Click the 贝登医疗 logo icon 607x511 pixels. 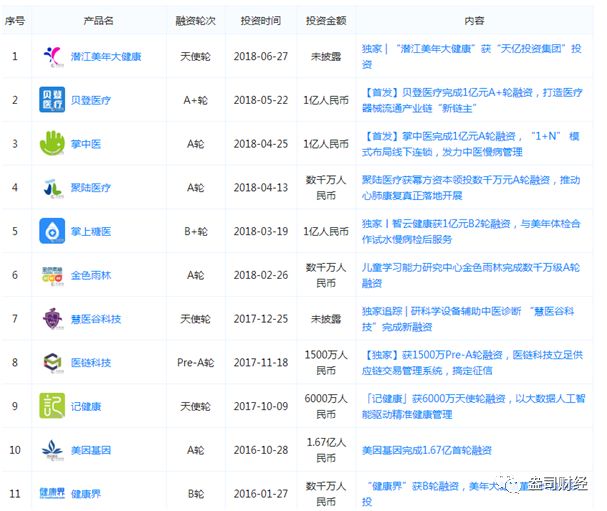pyautogui.click(x=53, y=100)
